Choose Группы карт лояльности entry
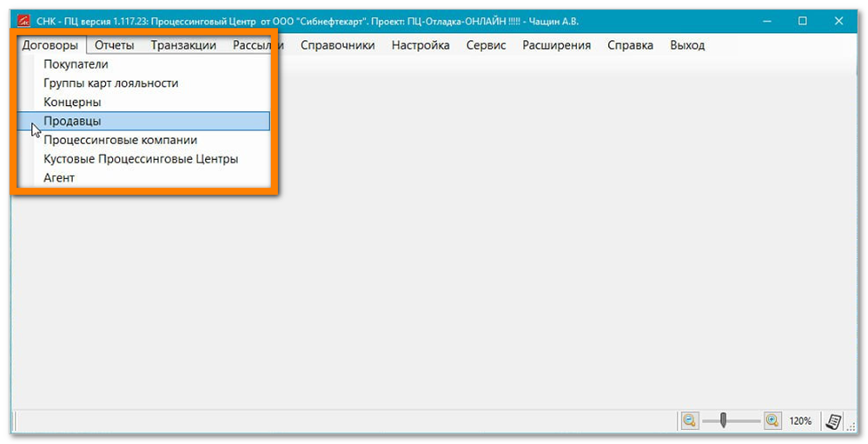Viewport: 868px width, 444px height. point(143,83)
